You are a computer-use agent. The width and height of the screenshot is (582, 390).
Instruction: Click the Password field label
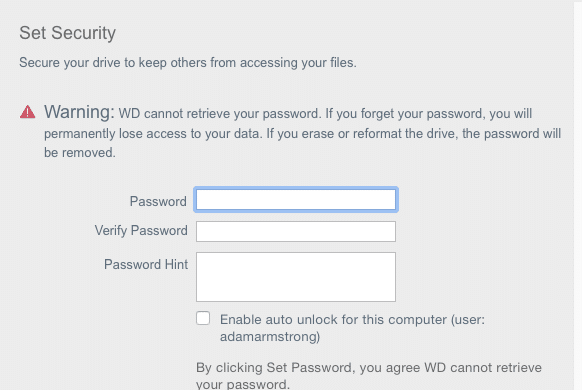158,201
